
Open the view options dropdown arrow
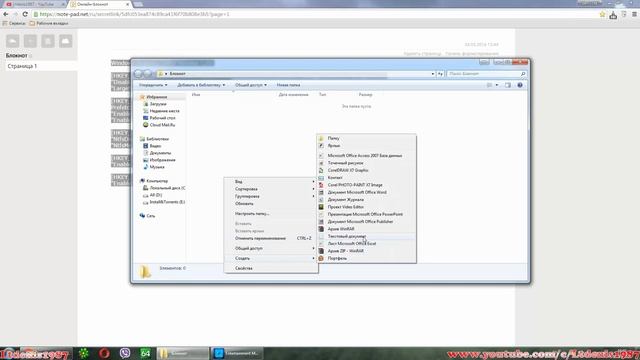(x=497, y=85)
